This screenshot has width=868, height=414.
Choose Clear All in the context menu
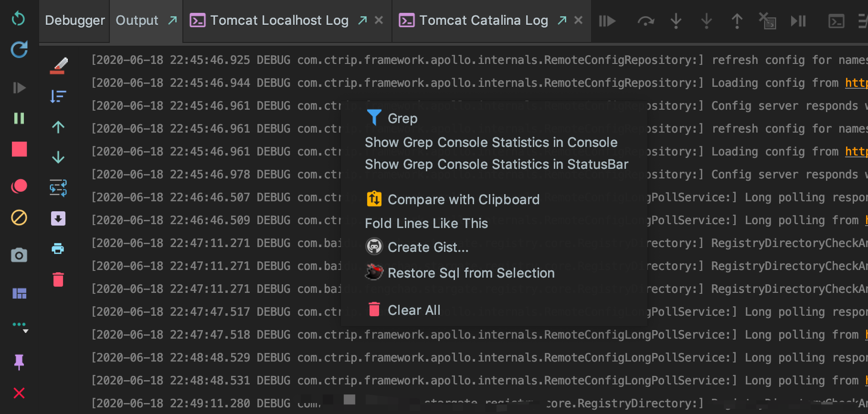pos(494,310)
